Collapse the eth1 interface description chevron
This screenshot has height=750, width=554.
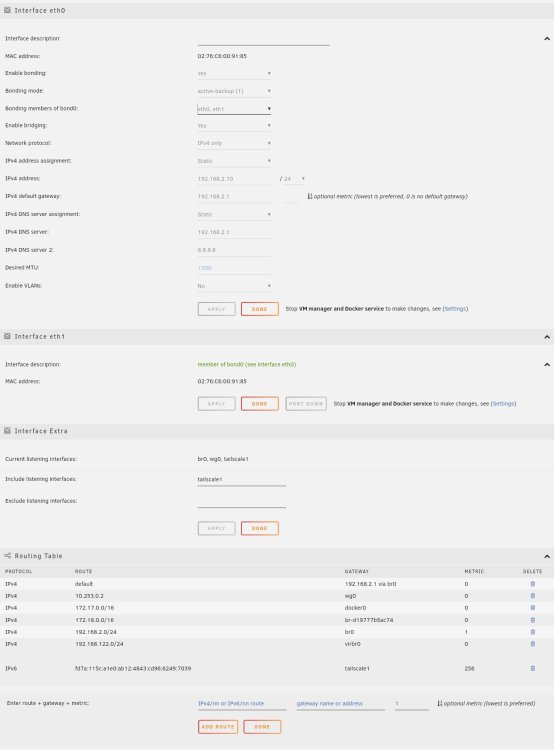click(547, 364)
